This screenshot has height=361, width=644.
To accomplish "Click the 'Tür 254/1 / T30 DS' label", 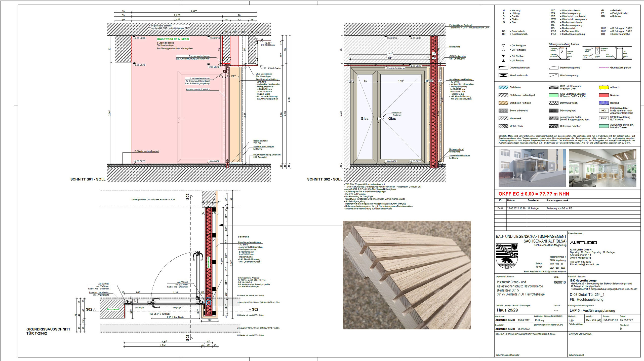I will 159,314.
